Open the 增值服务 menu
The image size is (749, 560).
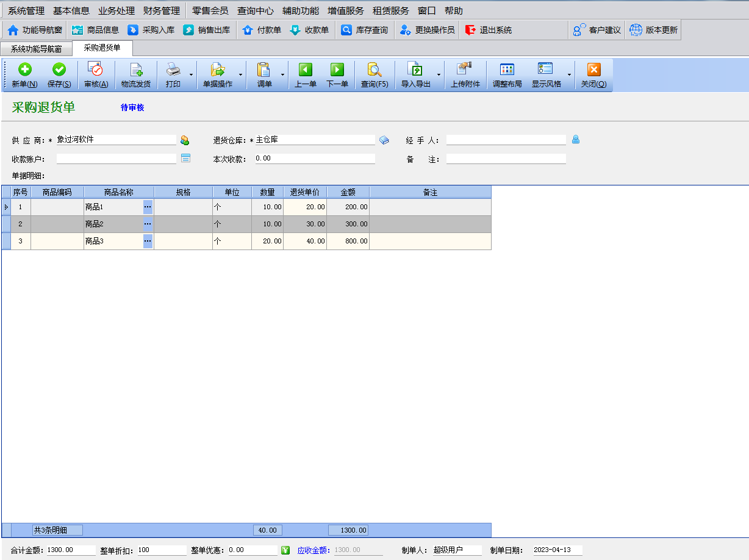[x=346, y=11]
